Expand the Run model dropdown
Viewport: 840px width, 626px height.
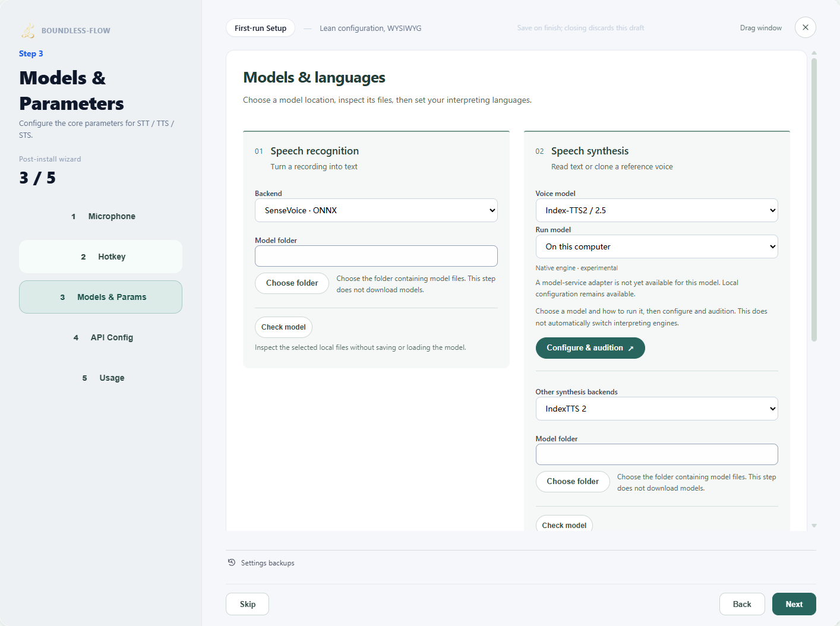tap(656, 246)
